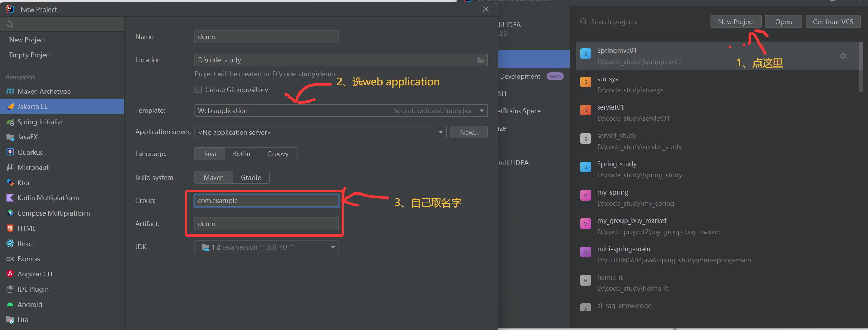Click the Ktor generator icon
Viewport: 868px width, 330px height.
(10, 183)
